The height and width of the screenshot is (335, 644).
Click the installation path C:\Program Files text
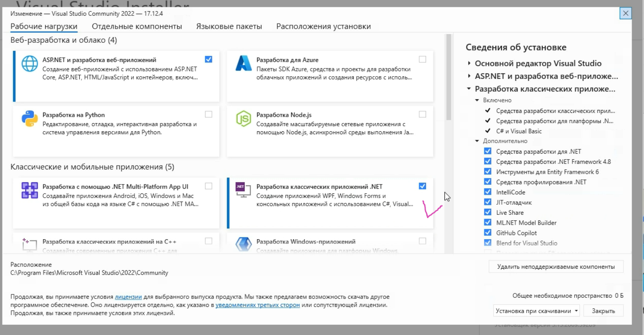[x=89, y=273]
